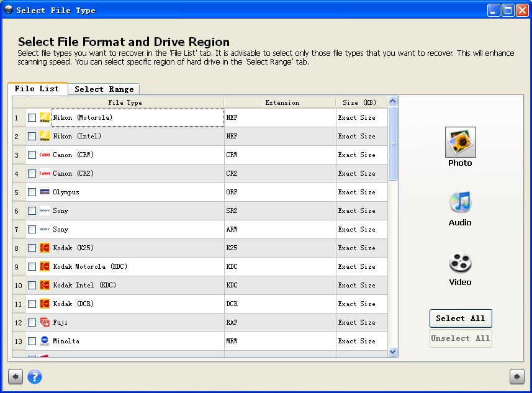This screenshot has height=393, width=532.
Task: Click row number 8 header
Action: point(19,248)
